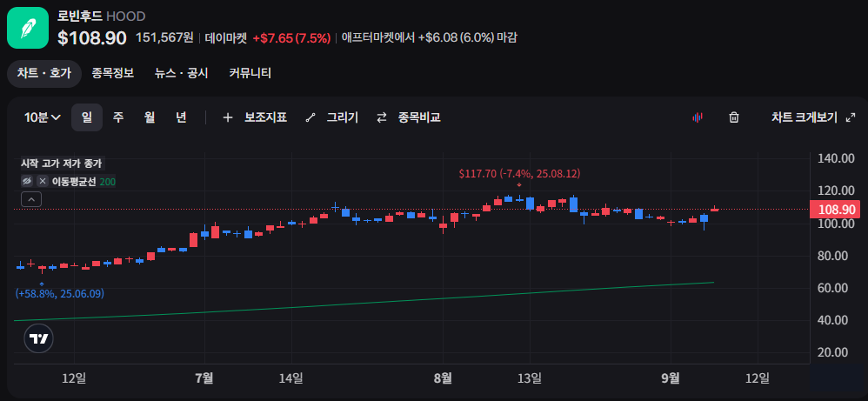868x401 pixels.
Task: Click the $117.70 high marker label
Action: pyautogui.click(x=519, y=174)
